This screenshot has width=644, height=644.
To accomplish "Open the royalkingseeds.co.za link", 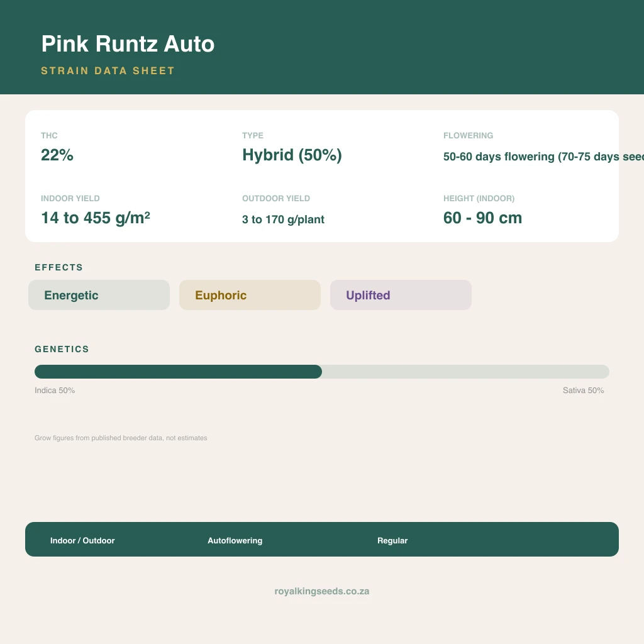I will click(x=322, y=591).
